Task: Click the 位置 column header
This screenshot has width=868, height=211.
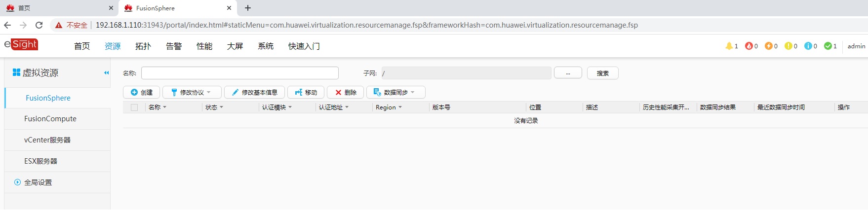Action: (x=535, y=107)
